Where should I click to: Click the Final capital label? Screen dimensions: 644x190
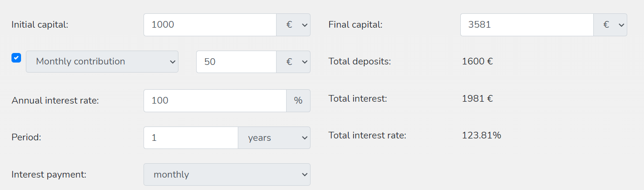click(x=355, y=25)
